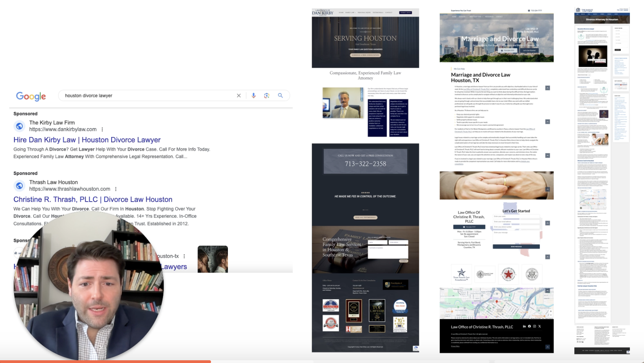
Task: Expand the Services menu on Thrash site
Action: pyautogui.click(x=463, y=17)
